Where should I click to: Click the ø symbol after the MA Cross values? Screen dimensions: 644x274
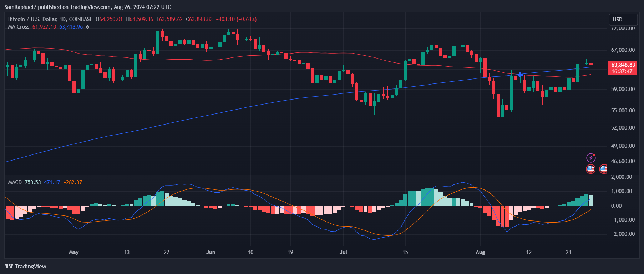88,27
